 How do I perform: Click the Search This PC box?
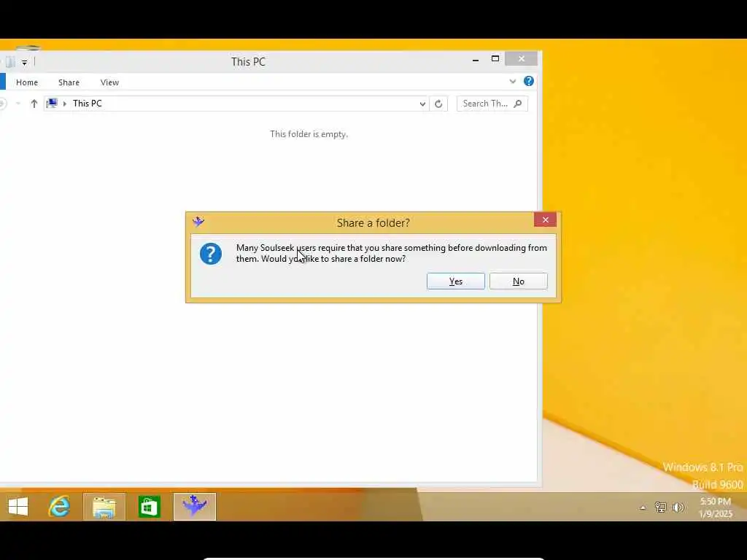point(492,104)
